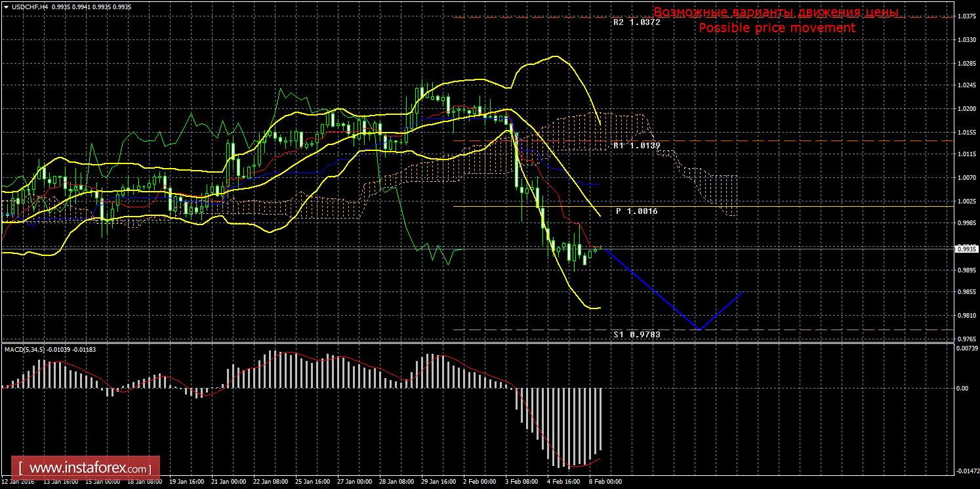Click the S1 0.9783 support label
Viewport: 980px width, 489px height.
(636, 335)
